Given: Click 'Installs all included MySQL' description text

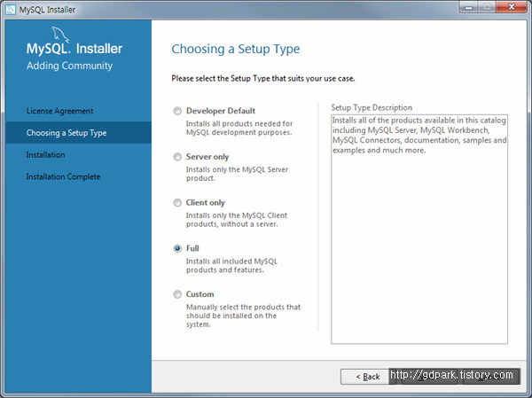Looking at the screenshot, I should pyautogui.click(x=231, y=265).
